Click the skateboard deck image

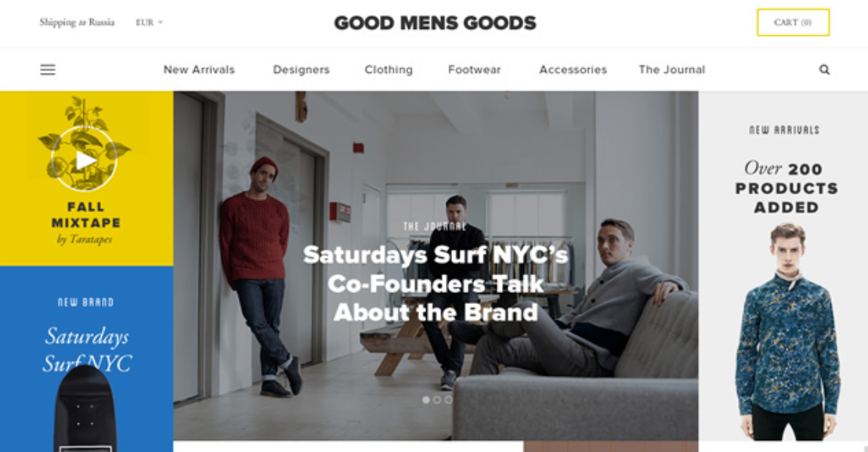[x=85, y=410]
